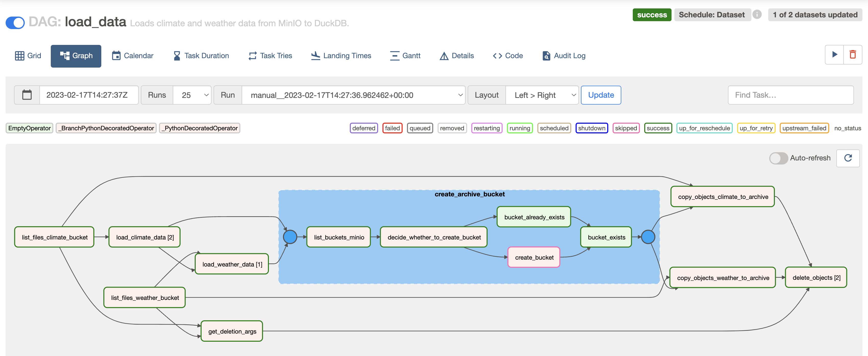View the Code tab
The height and width of the screenshot is (356, 868).
coord(507,56)
